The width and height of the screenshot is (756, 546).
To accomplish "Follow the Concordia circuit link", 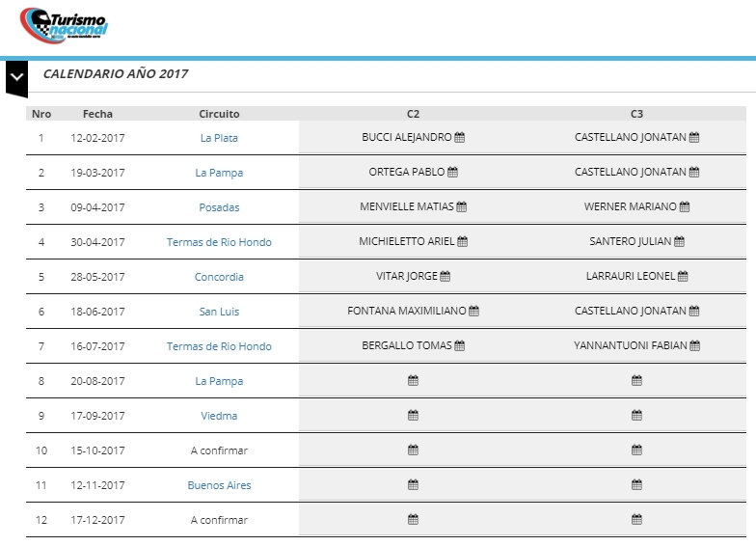I will pyautogui.click(x=219, y=277).
